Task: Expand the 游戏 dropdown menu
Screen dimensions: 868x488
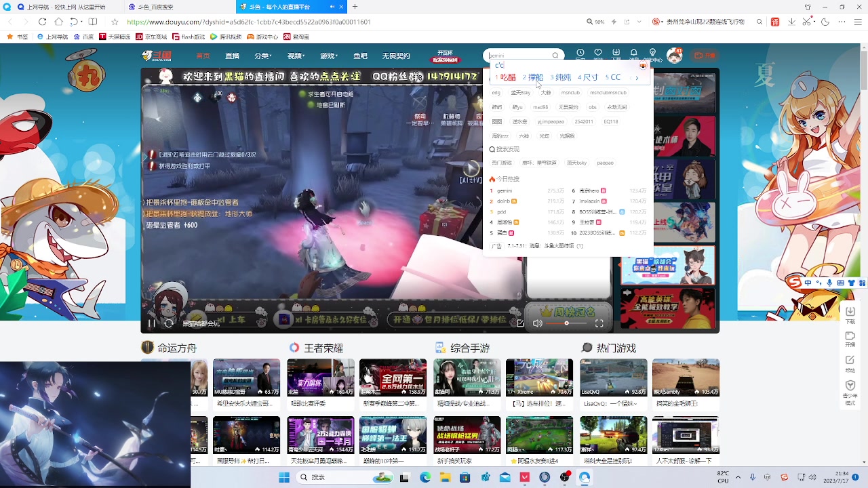Action: pyautogui.click(x=329, y=56)
